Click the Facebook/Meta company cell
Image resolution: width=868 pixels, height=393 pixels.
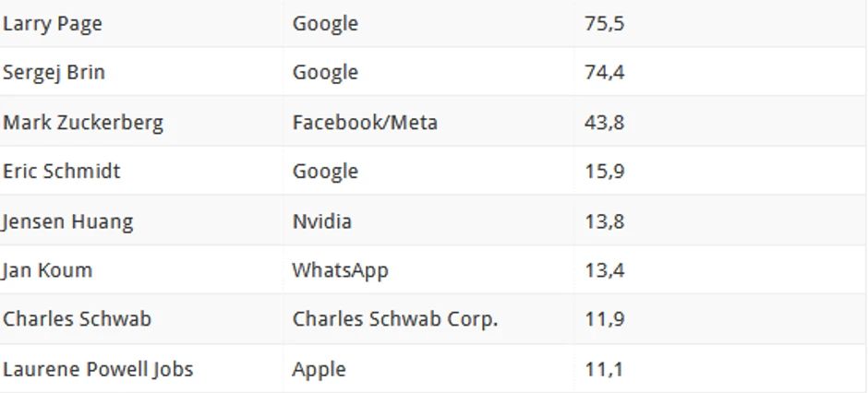point(365,123)
